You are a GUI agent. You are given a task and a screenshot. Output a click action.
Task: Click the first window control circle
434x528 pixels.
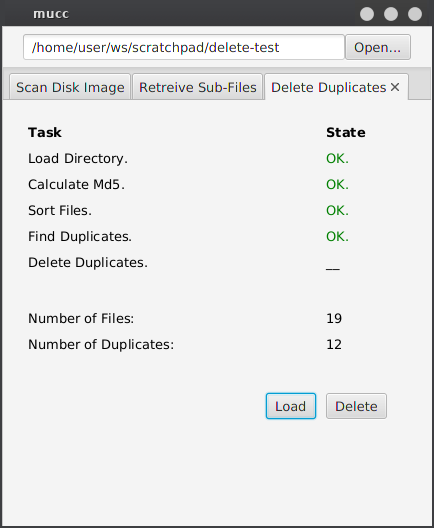pyautogui.click(x=367, y=14)
